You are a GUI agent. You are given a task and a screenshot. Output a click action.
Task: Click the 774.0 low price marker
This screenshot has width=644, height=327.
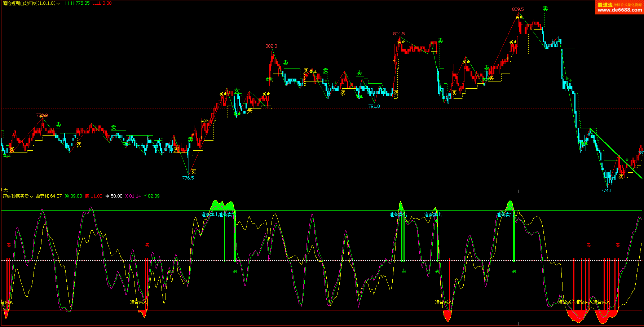coord(606,191)
